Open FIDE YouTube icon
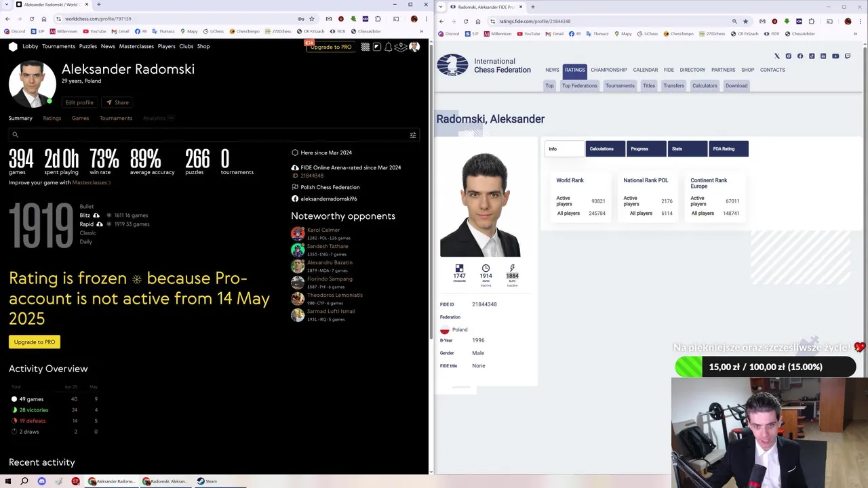The image size is (868, 488). point(835,56)
